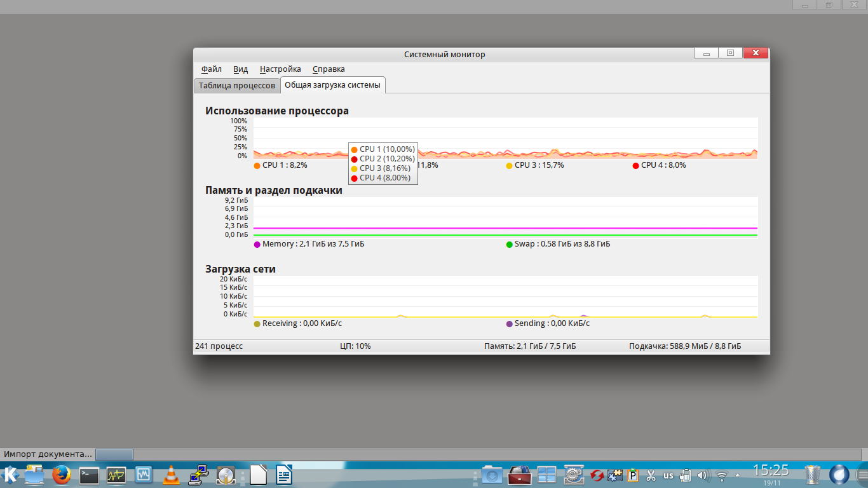Click the puzzle piece tray icon
Viewport: 868px width, 488px height.
pos(614,475)
